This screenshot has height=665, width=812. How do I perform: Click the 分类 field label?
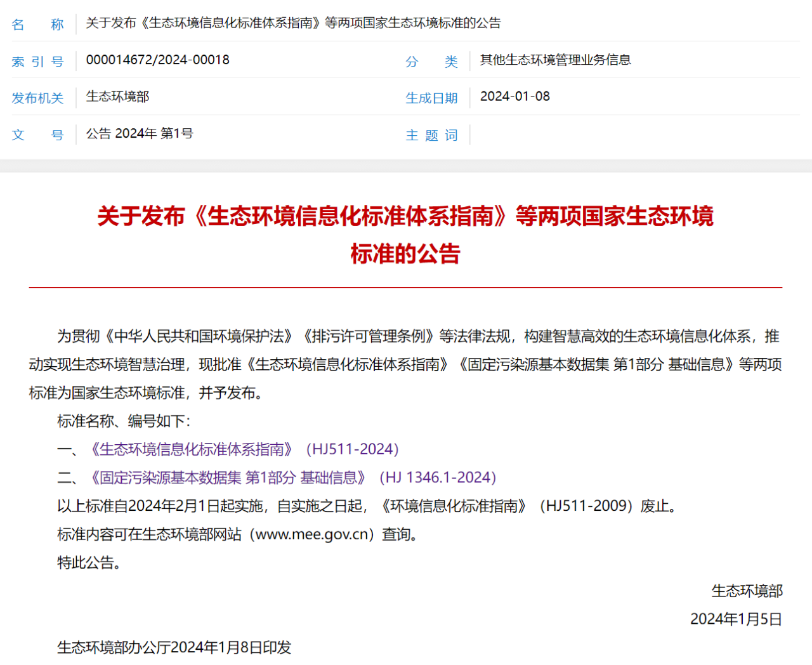tap(431, 61)
